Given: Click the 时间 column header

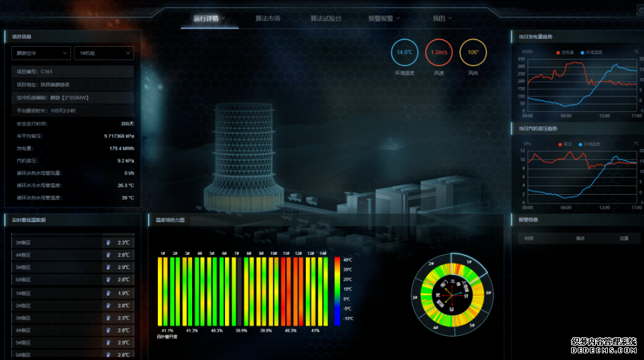Looking at the screenshot, I should point(529,238).
